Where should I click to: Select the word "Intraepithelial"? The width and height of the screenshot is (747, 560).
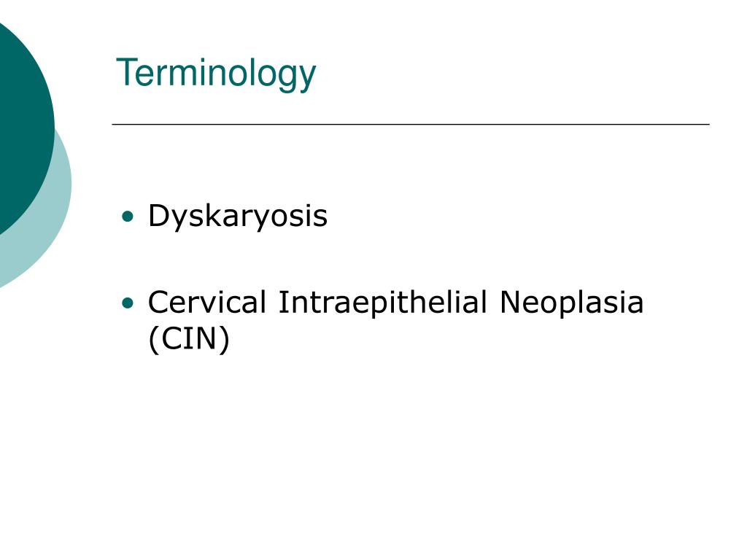click(382, 303)
